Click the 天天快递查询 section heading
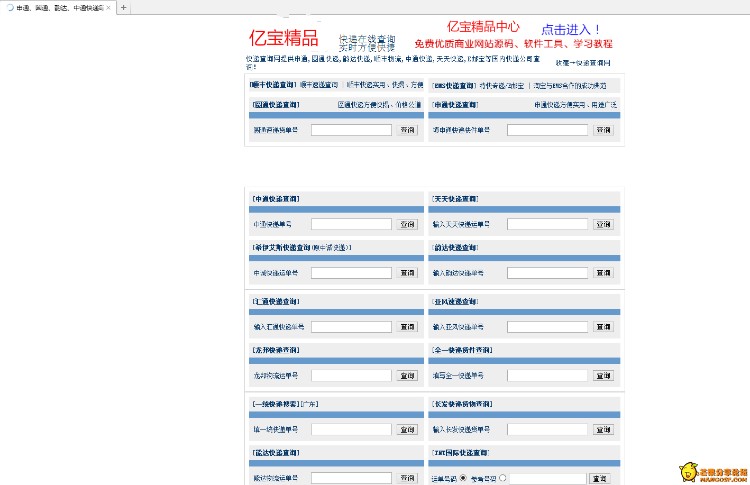The height and width of the screenshot is (485, 750). (455, 198)
